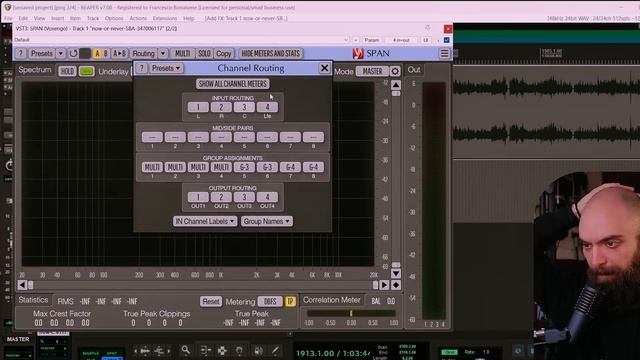This screenshot has height=360, width=640.
Task: Click the Channel Routing help question mark
Action: click(141, 68)
